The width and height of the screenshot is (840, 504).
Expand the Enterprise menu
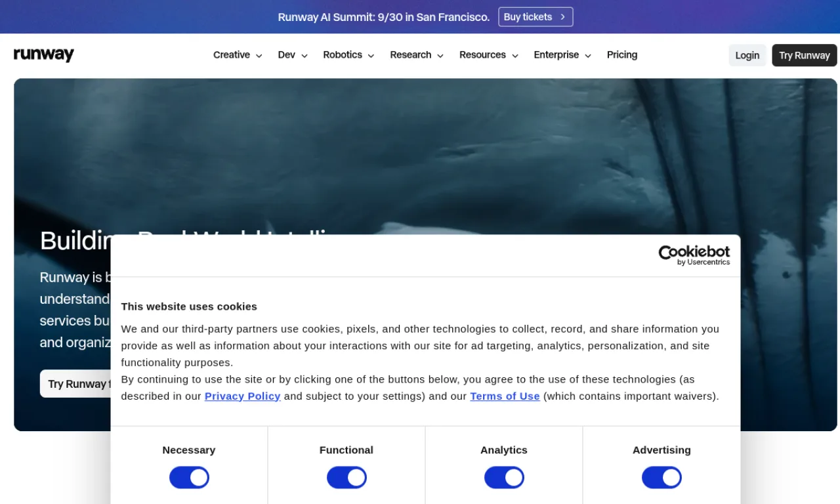(x=562, y=55)
